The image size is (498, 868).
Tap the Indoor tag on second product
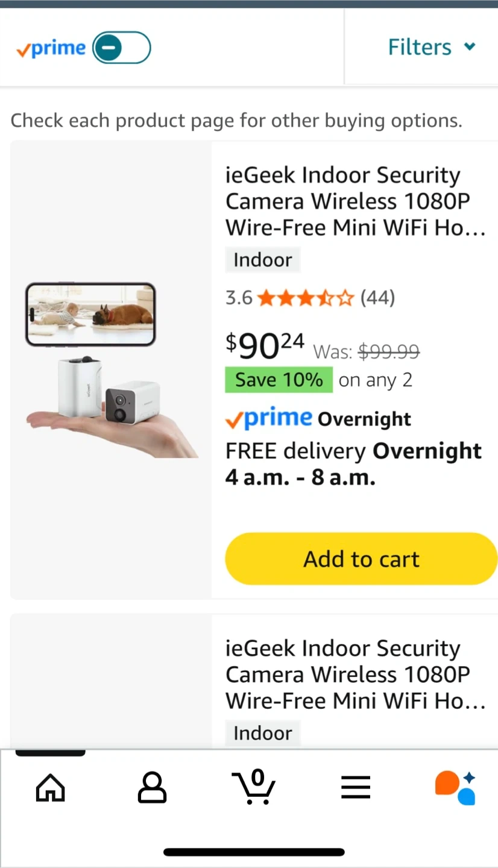click(263, 734)
